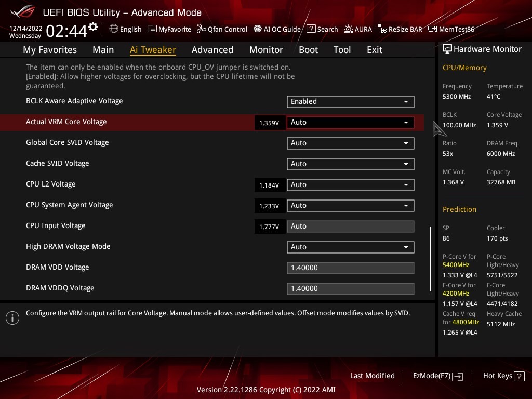Open MyFavorite from the top toolbar

[169, 29]
